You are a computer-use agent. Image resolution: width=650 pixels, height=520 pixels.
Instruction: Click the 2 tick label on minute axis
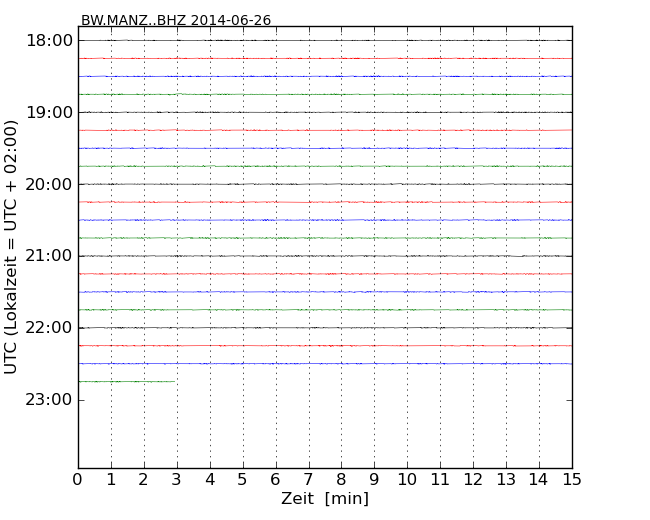tap(144, 479)
